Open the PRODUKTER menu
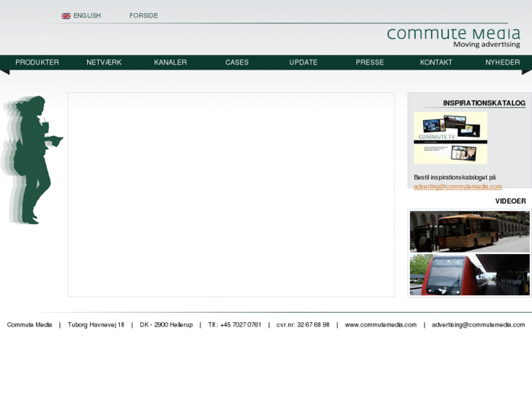The width and height of the screenshot is (532, 399). click(x=37, y=62)
